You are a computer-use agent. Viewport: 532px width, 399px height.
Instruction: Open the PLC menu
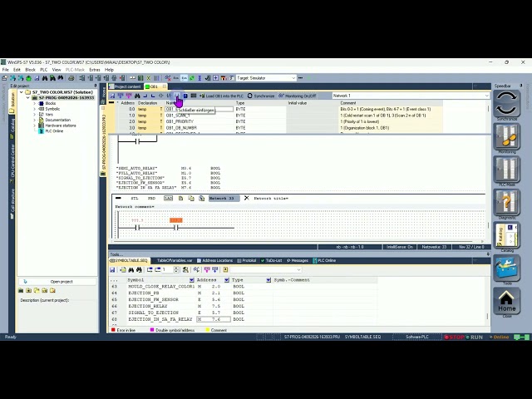44,70
